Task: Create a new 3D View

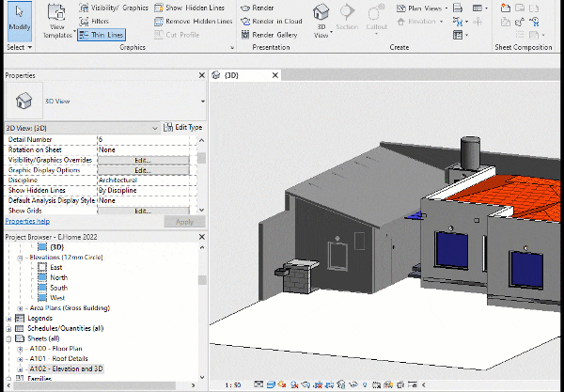Action: coord(321,20)
